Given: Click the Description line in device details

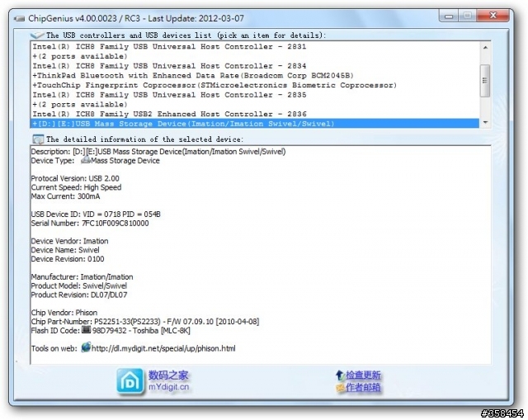Looking at the screenshot, I should pyautogui.click(x=158, y=152).
